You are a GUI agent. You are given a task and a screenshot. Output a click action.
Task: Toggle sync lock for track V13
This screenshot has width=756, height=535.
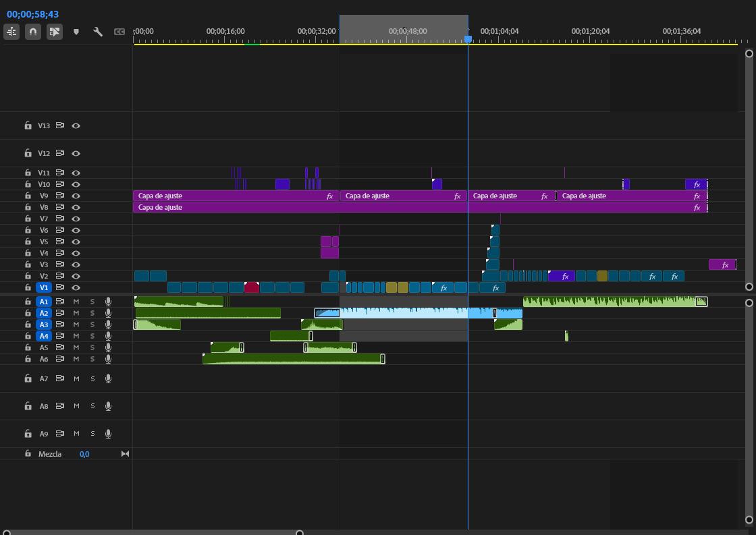coord(60,125)
